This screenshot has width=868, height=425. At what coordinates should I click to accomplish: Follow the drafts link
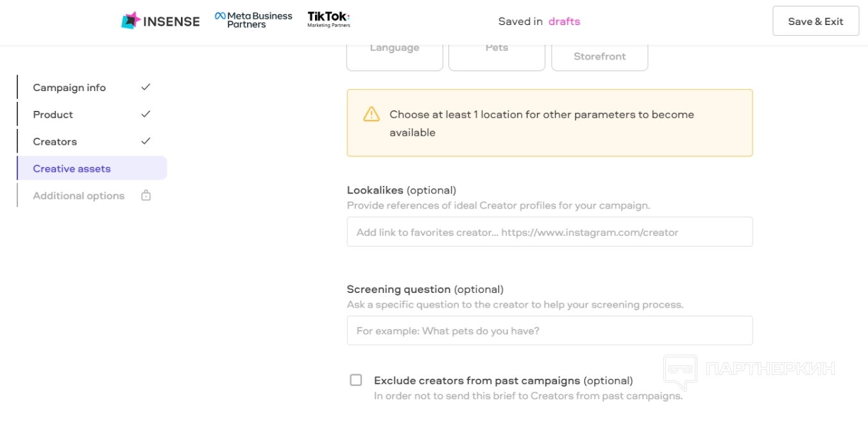[564, 21]
